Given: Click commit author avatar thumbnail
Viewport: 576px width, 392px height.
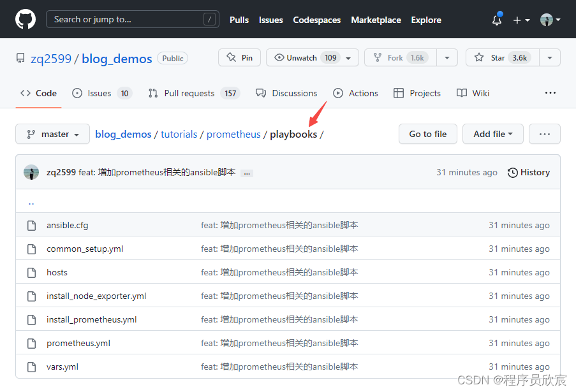Looking at the screenshot, I should click(x=31, y=172).
